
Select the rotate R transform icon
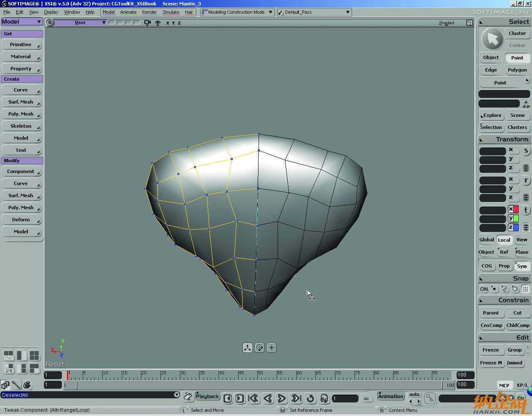point(526,181)
